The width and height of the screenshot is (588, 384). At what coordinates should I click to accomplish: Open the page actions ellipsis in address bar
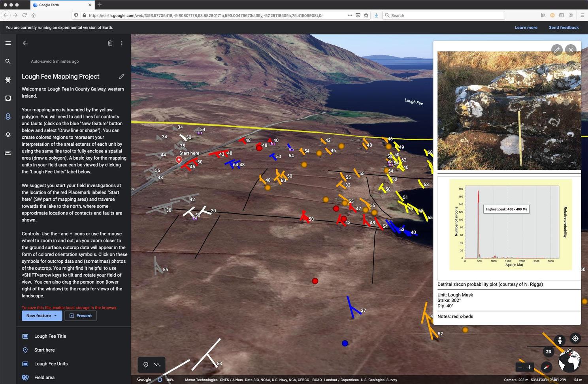(x=349, y=15)
